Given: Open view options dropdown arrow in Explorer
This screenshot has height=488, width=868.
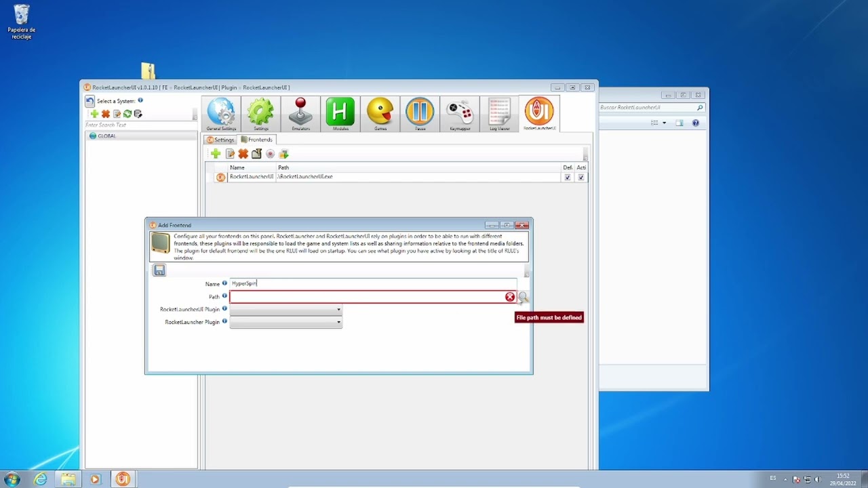Looking at the screenshot, I should point(664,123).
